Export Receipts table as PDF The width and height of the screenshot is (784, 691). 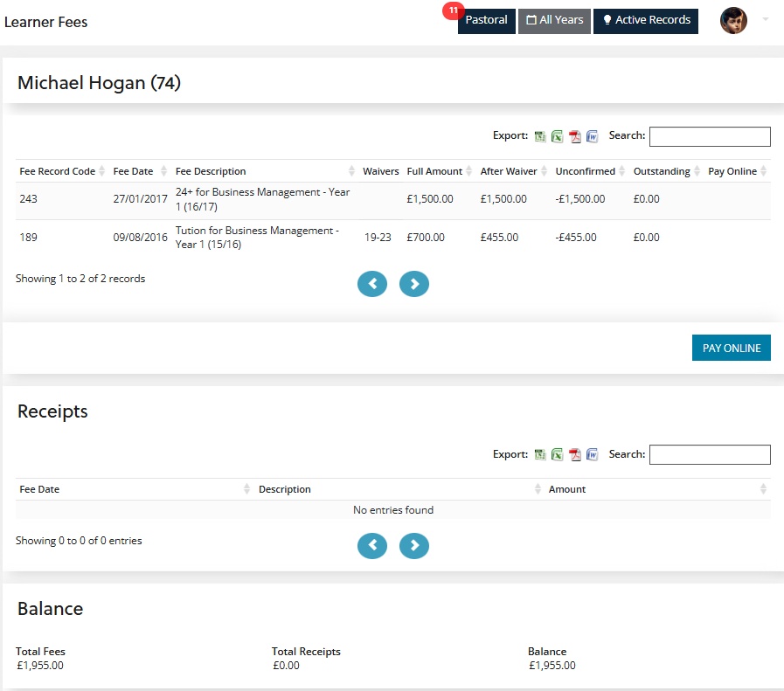click(574, 454)
